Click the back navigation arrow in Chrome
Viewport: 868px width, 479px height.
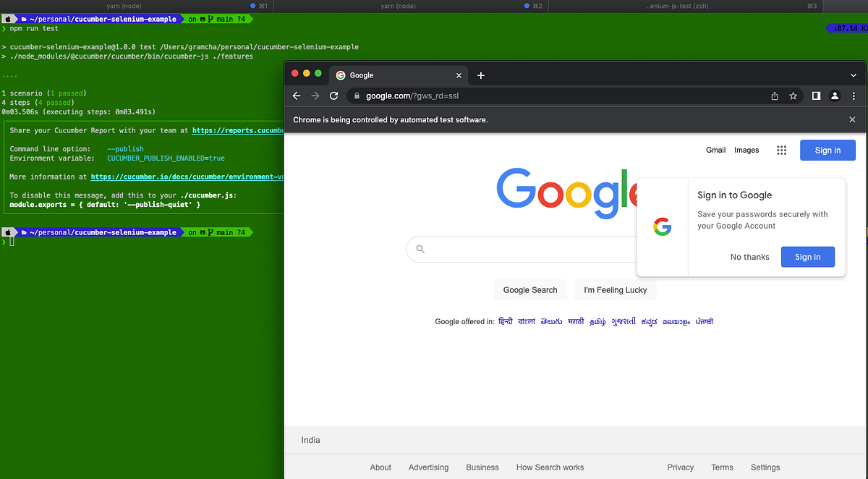(297, 95)
